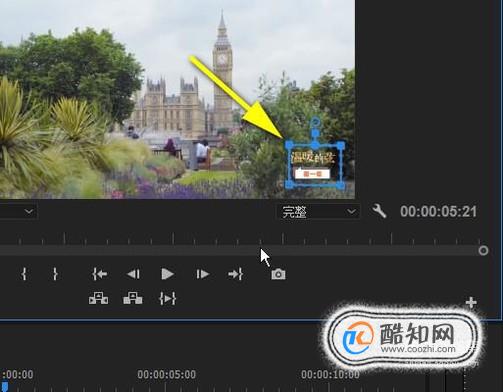Go to Out point button
503x392 pixels.
coord(236,274)
